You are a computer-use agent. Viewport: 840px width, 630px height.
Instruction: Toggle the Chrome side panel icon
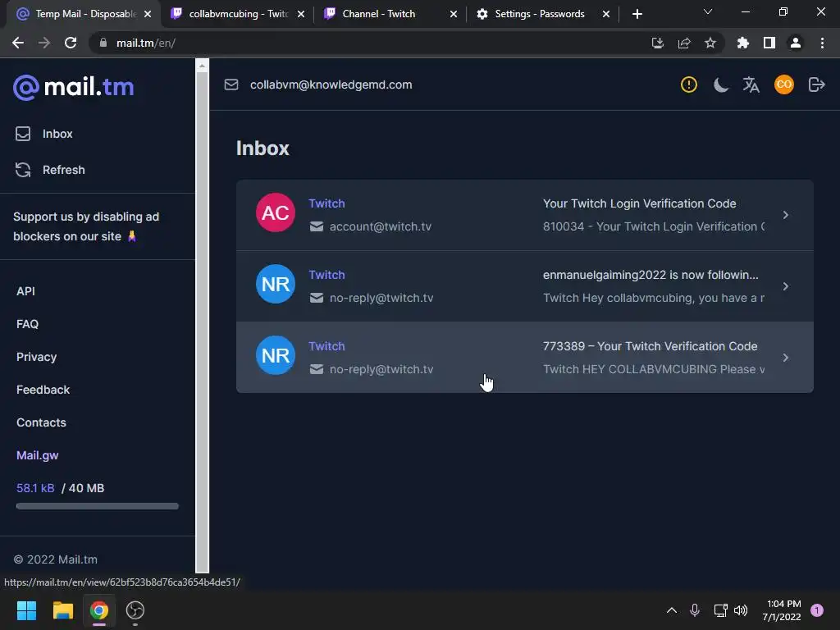[769, 43]
